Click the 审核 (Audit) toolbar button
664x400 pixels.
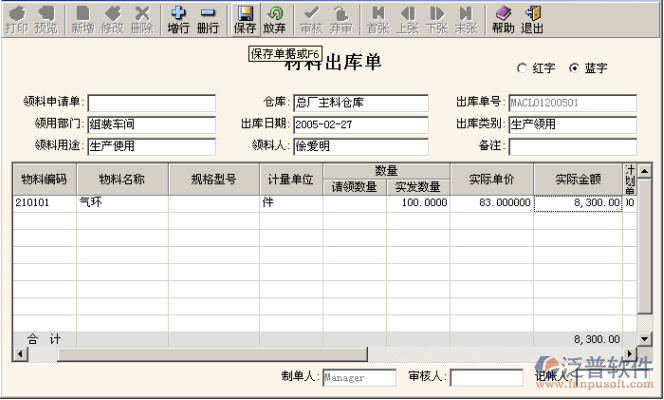coord(311,18)
